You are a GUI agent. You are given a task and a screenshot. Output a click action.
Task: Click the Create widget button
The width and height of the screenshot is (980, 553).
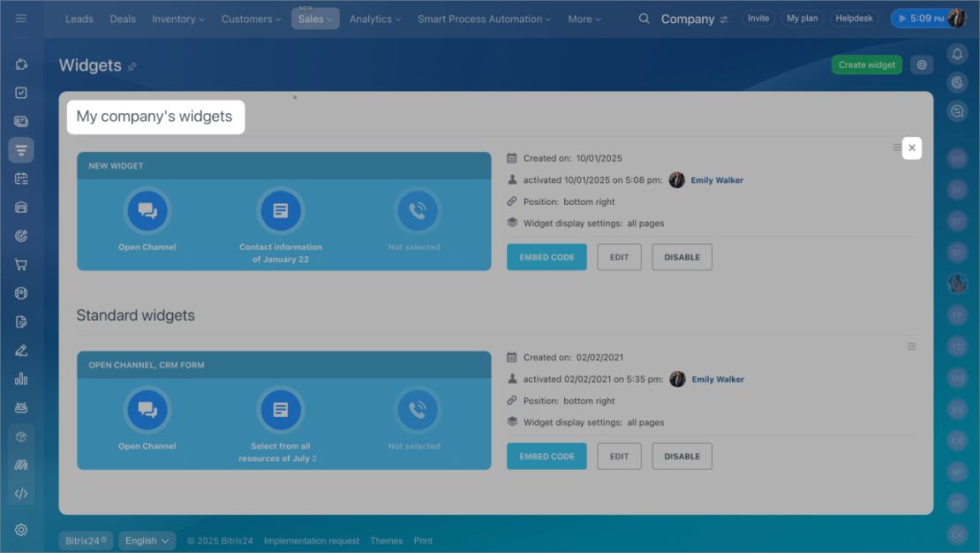[866, 64]
